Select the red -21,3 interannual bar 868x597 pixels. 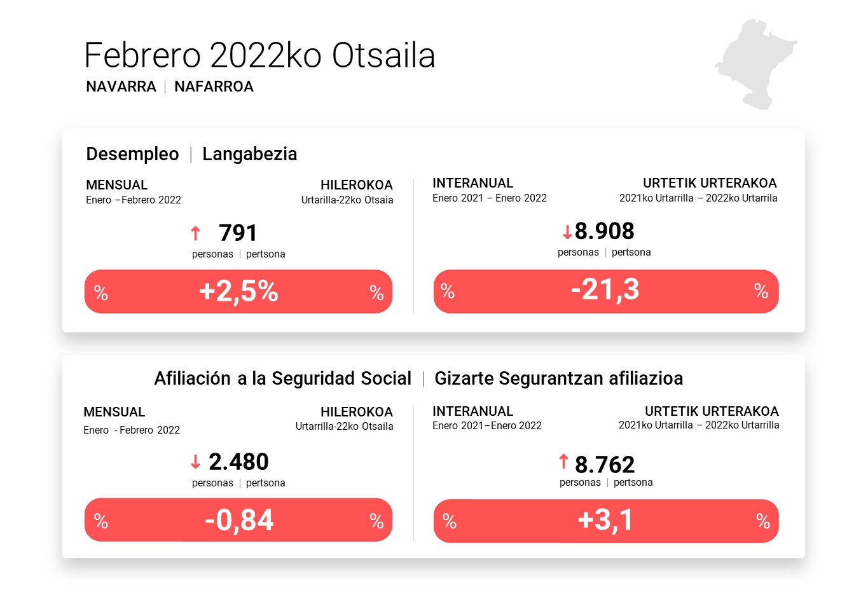tap(605, 291)
